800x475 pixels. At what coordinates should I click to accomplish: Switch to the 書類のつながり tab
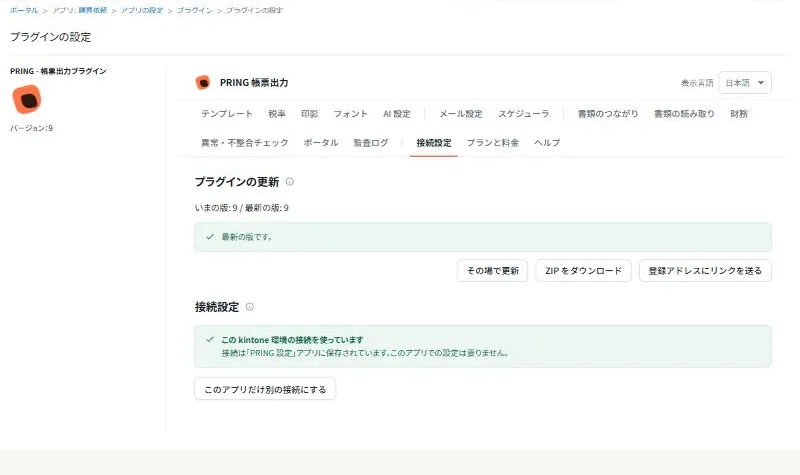point(608,114)
